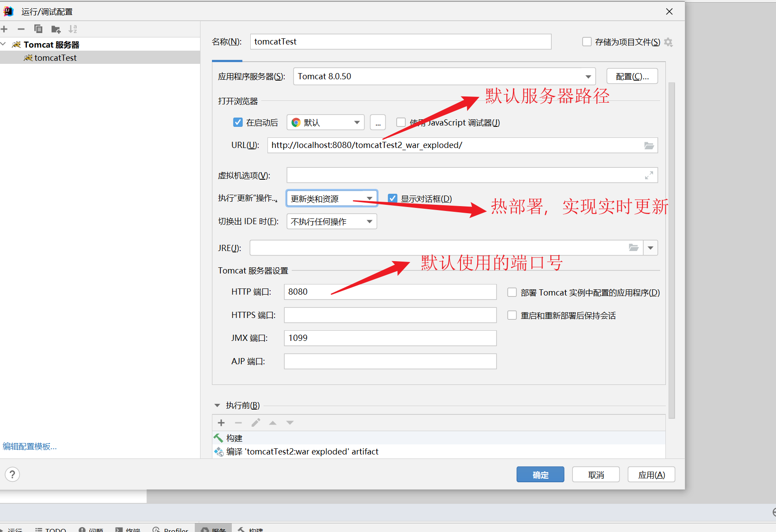Open the 编辑配置模板... link

point(30,447)
